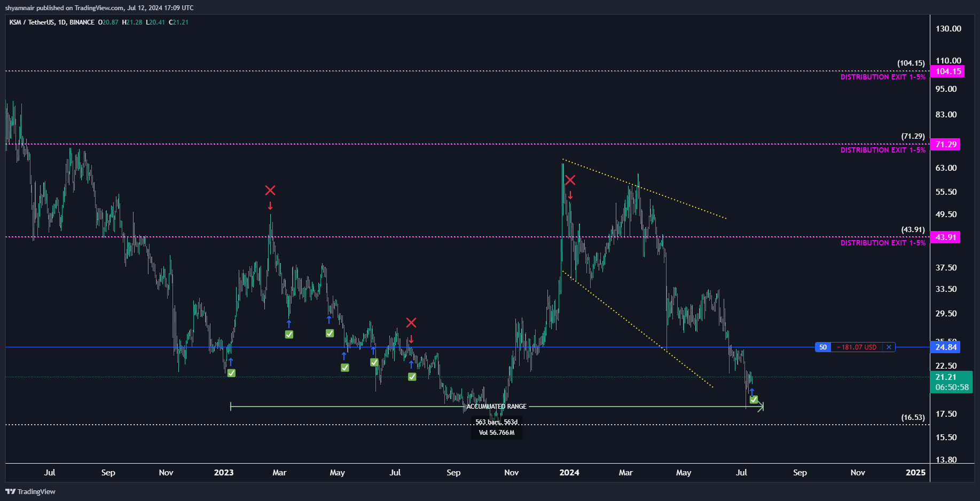Select the order quantity label 50
Screen dimensions: 980x501
(823, 347)
